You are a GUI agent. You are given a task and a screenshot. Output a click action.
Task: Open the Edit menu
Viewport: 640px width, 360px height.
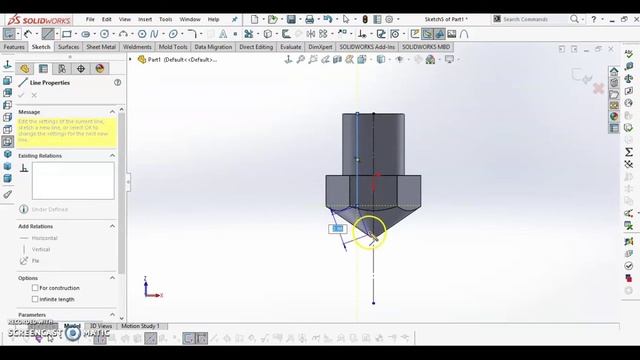(107, 19)
